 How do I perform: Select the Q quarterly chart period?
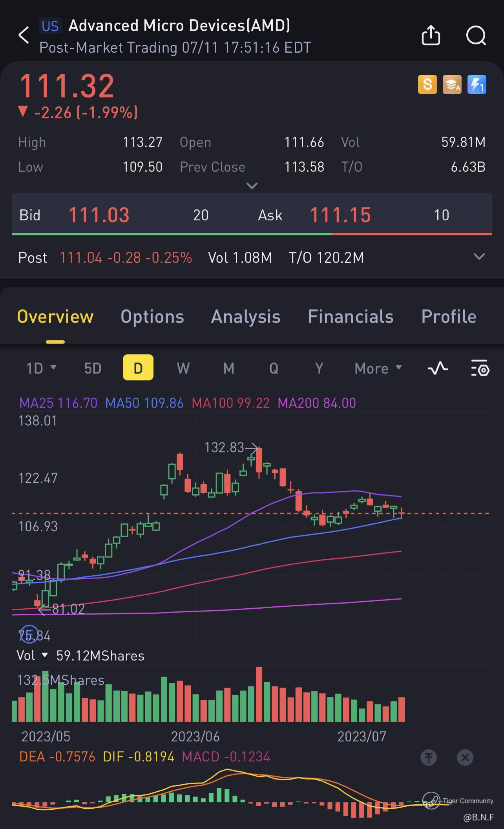[274, 368]
